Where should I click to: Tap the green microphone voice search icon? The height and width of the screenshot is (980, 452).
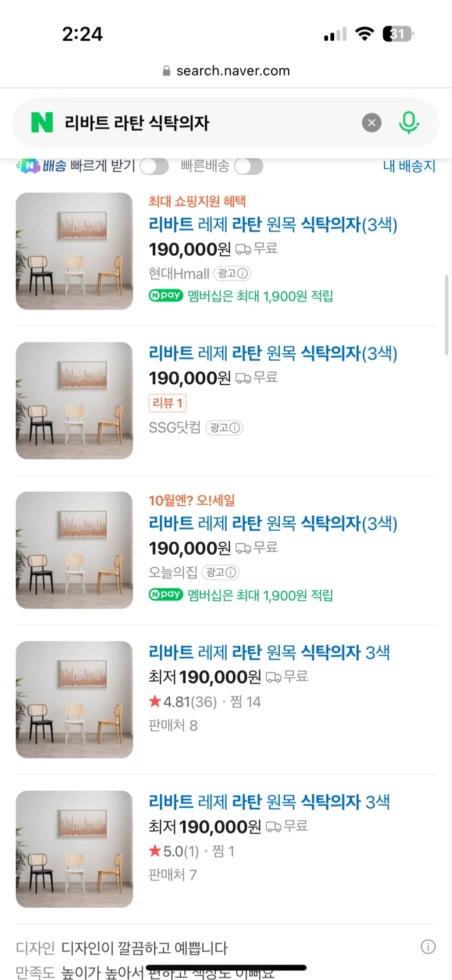point(408,123)
